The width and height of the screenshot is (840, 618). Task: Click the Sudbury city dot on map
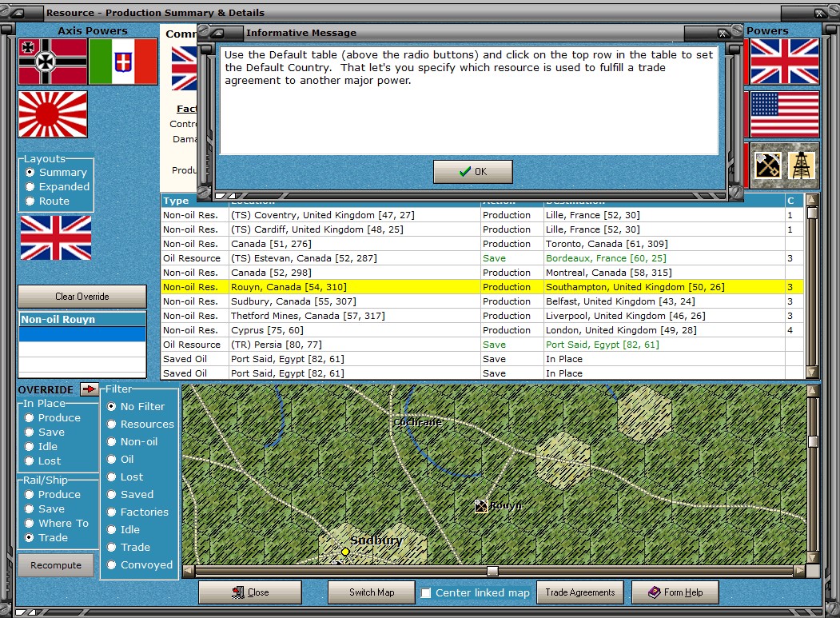[345, 552]
